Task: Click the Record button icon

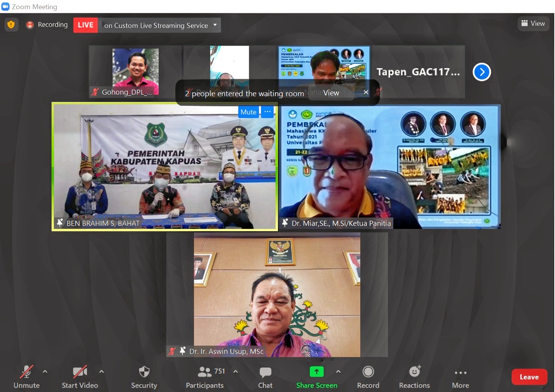Action: pyautogui.click(x=368, y=372)
